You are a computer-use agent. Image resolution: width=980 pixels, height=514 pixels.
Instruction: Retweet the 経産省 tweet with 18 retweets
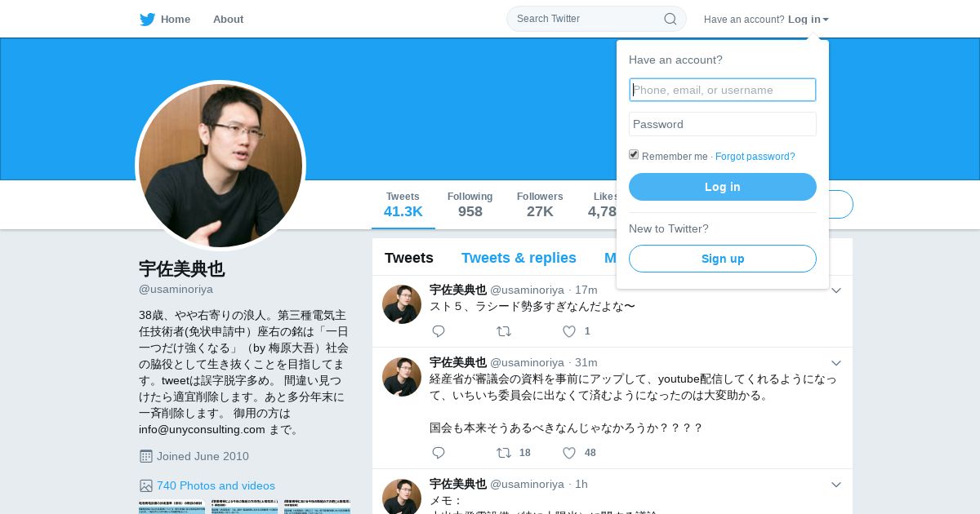tap(504, 453)
